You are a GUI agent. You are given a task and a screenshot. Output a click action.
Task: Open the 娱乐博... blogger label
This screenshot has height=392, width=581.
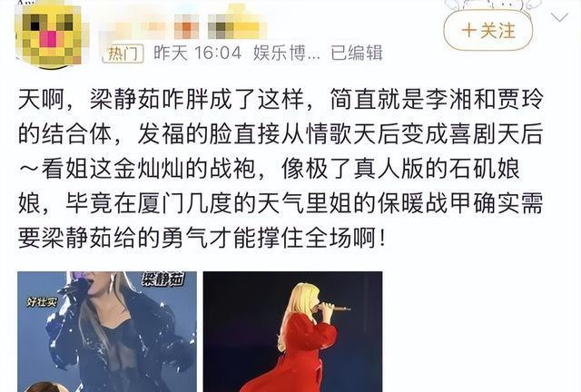click(x=287, y=53)
